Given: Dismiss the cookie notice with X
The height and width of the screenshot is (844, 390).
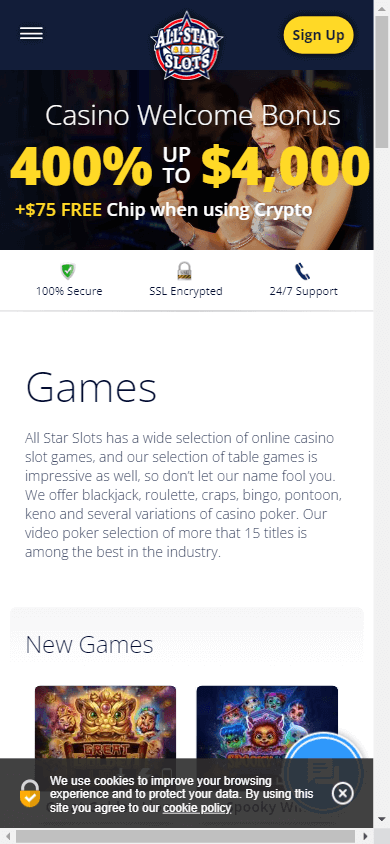Looking at the screenshot, I should 343,792.
